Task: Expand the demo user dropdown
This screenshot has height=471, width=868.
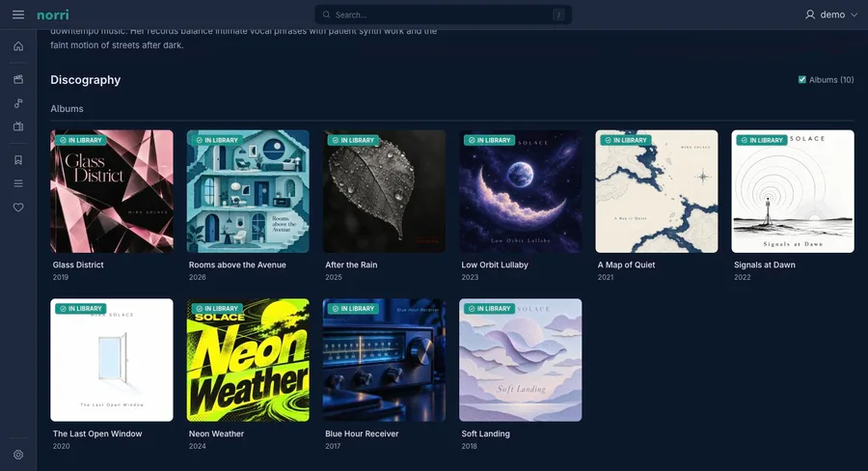Action: click(831, 14)
